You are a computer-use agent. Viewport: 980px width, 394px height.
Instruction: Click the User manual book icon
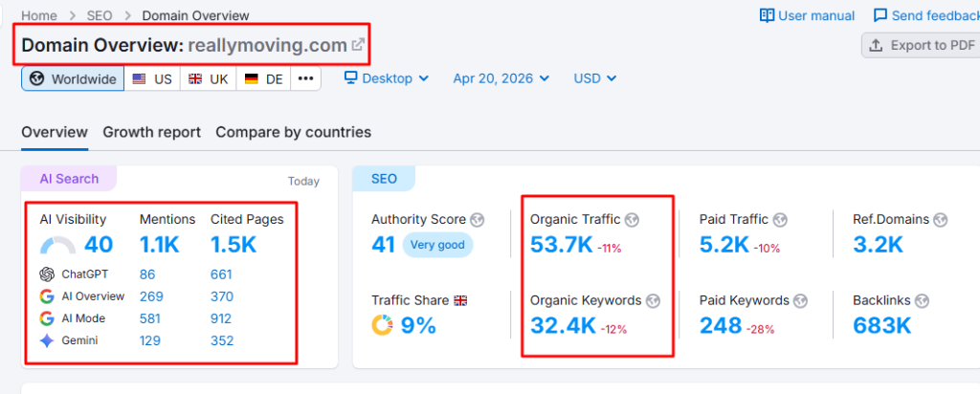767,15
